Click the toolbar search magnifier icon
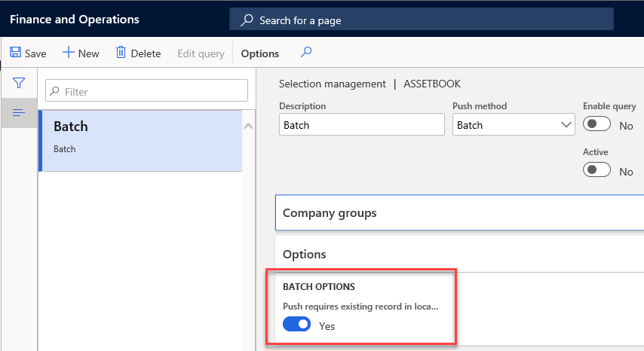Viewport: 644px width, 351px height. point(306,52)
